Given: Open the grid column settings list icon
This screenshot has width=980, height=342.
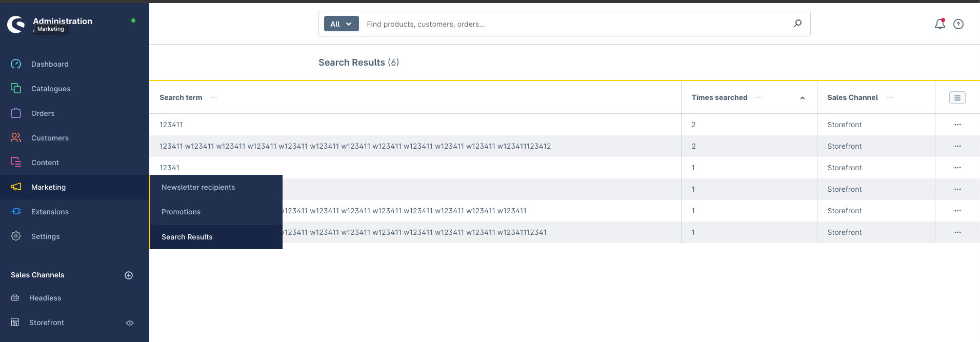Looking at the screenshot, I should tap(957, 97).
